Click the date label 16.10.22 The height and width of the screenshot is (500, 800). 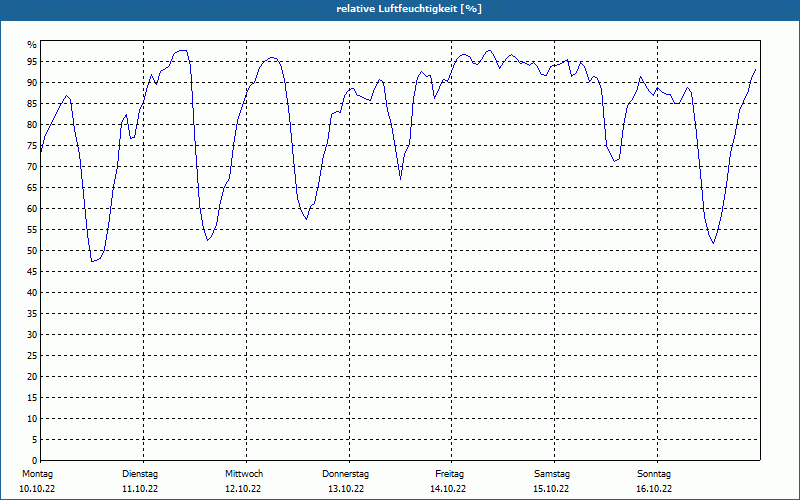coord(654,489)
